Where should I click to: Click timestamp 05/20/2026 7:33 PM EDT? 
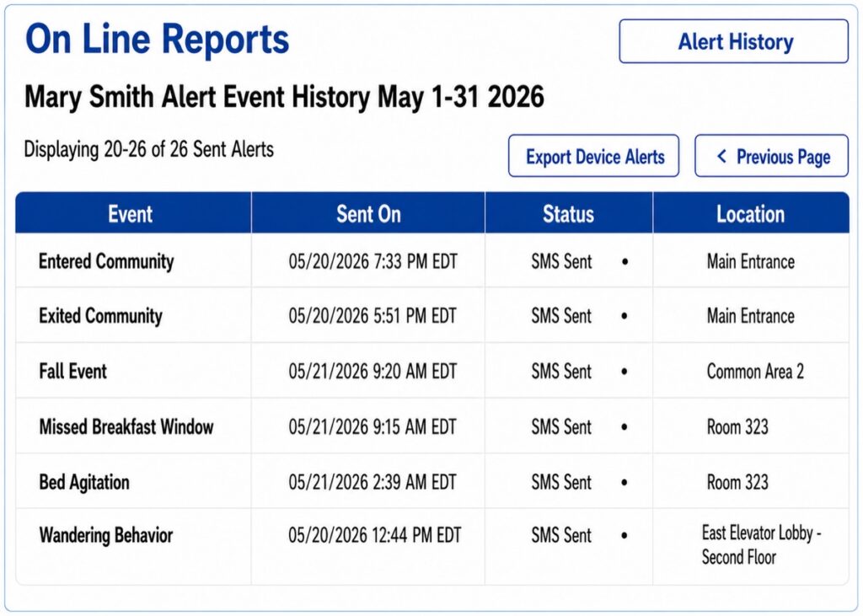point(373,261)
